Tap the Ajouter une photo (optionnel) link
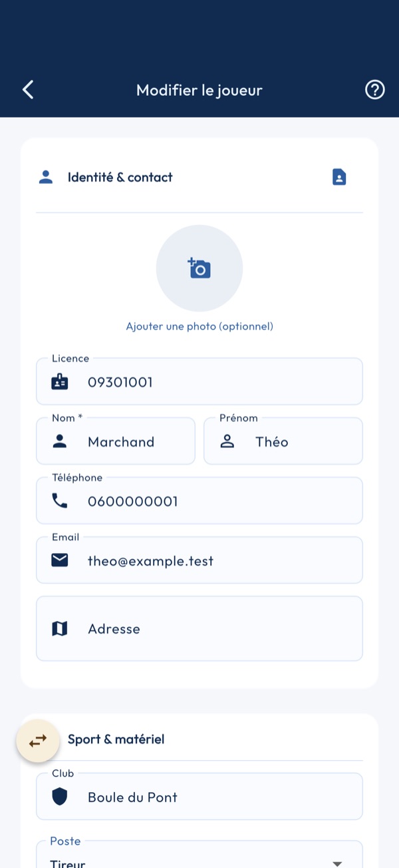The width and height of the screenshot is (399, 868). point(199,326)
